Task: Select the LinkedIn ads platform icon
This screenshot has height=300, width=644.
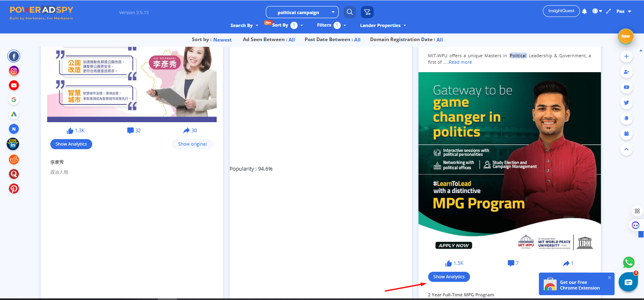Action: click(x=13, y=144)
